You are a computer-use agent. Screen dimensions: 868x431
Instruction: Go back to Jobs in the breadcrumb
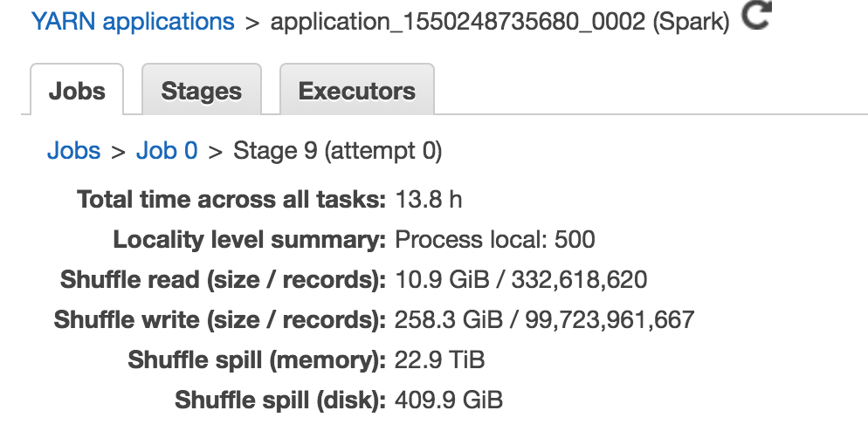73,150
